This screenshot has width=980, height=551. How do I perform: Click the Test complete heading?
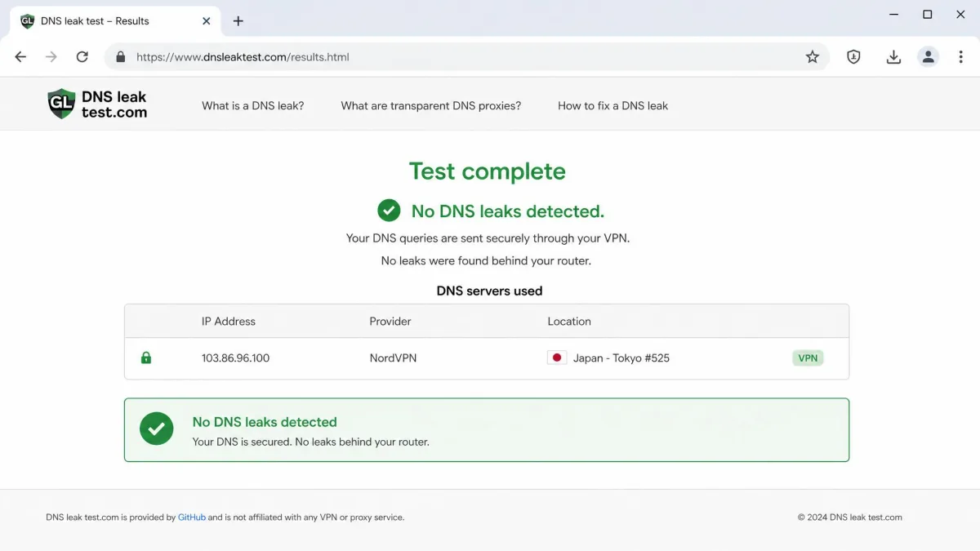pos(488,171)
